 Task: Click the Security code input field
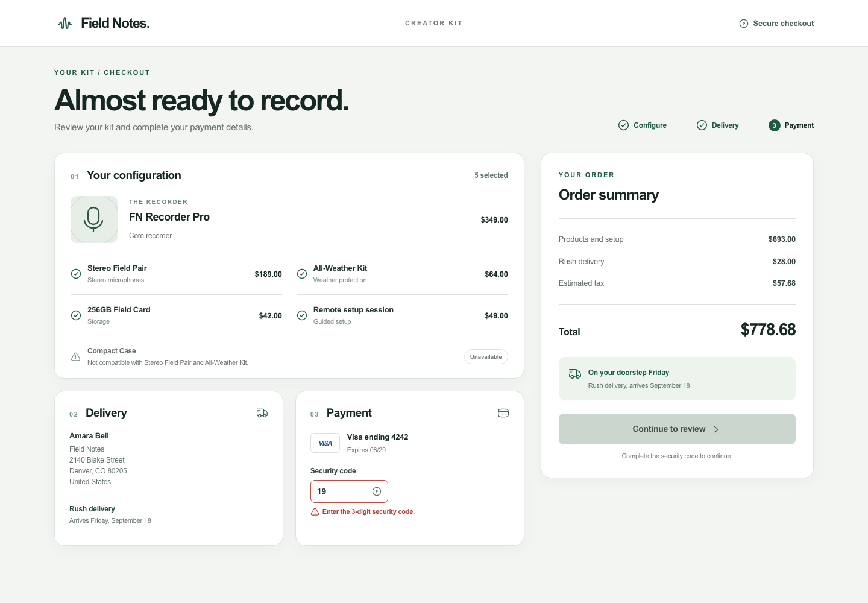349,491
